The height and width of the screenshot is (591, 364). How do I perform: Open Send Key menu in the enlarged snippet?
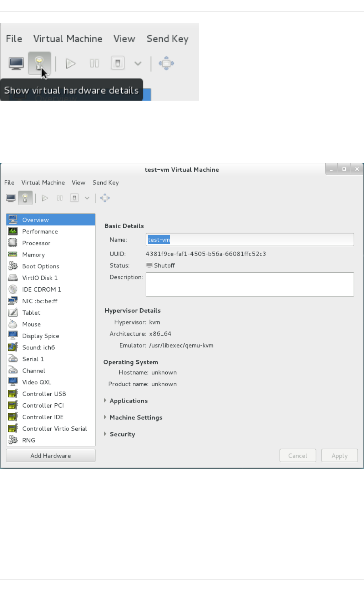point(167,39)
